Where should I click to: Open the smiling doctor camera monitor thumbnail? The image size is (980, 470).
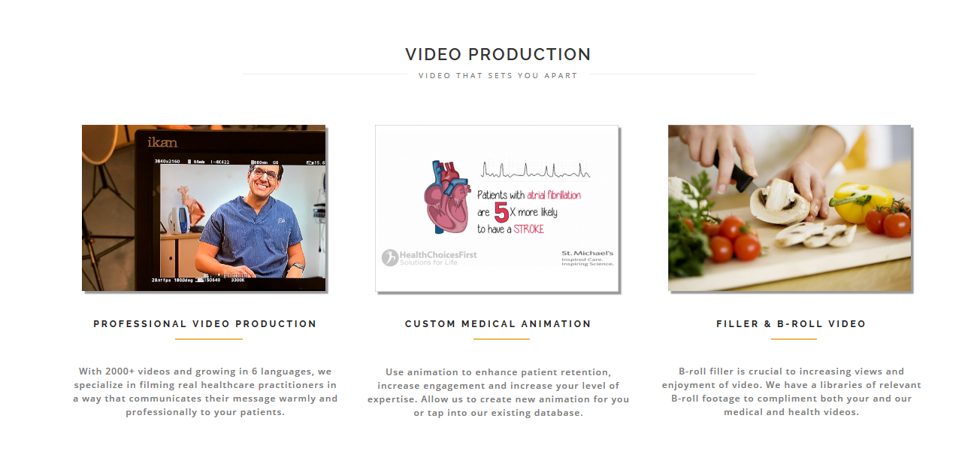[x=204, y=208]
